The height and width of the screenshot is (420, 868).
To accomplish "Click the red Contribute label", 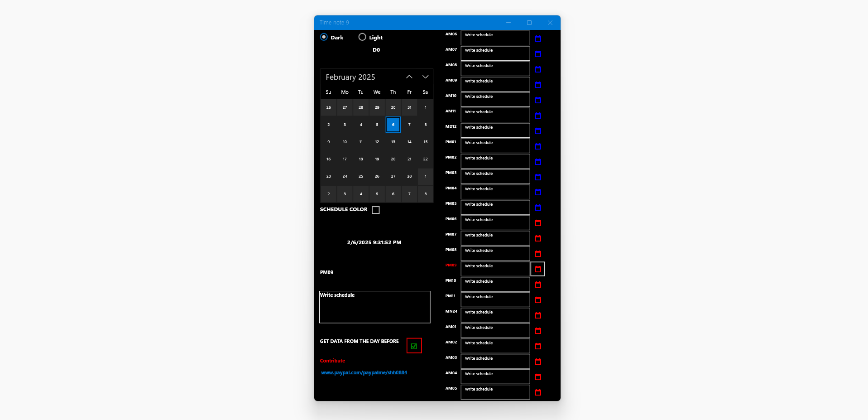I will pyautogui.click(x=332, y=361).
